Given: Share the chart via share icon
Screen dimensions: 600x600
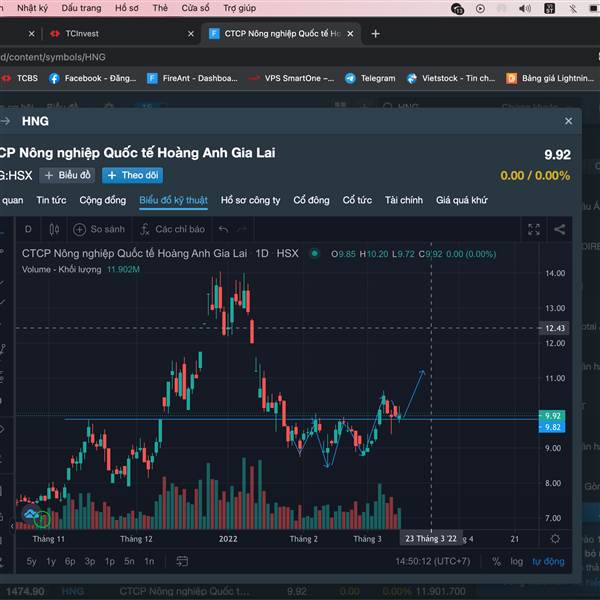Looking at the screenshot, I should pyautogui.click(x=560, y=230).
